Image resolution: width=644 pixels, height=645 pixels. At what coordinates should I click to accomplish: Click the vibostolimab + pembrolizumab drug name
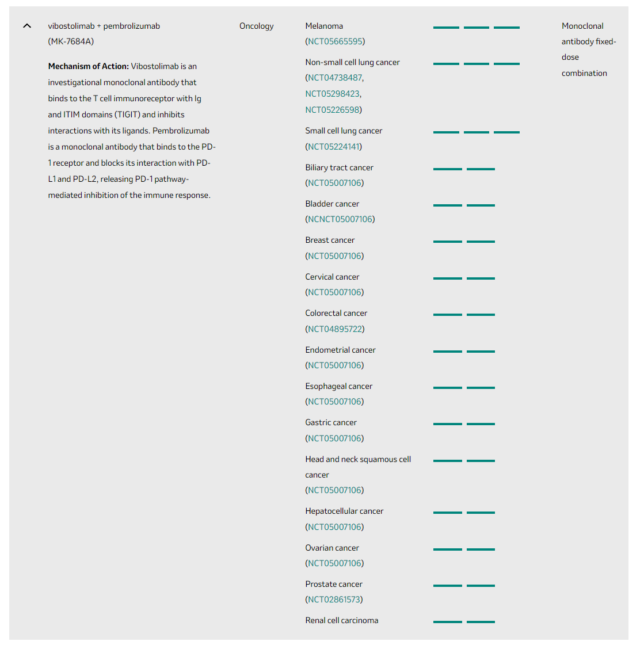(104, 26)
